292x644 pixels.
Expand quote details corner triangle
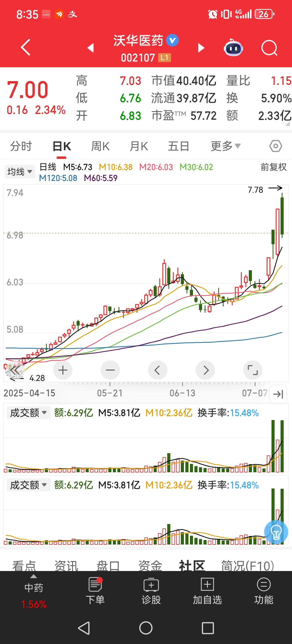287,124
